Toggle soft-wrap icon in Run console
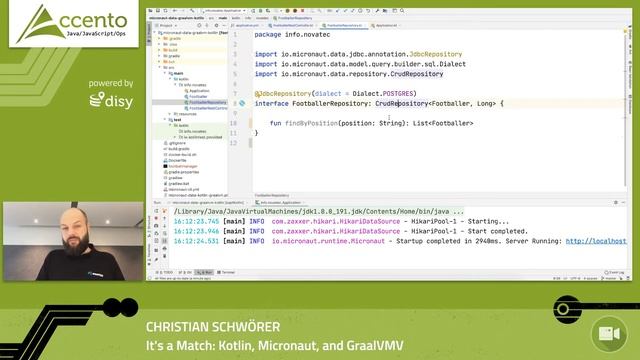 pos(164,233)
